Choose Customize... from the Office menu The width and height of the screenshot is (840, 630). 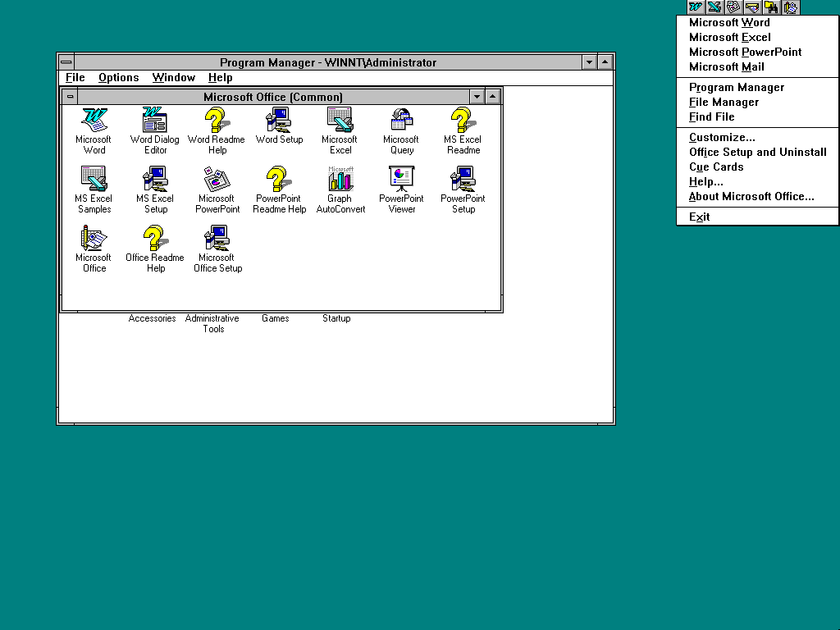coord(722,138)
